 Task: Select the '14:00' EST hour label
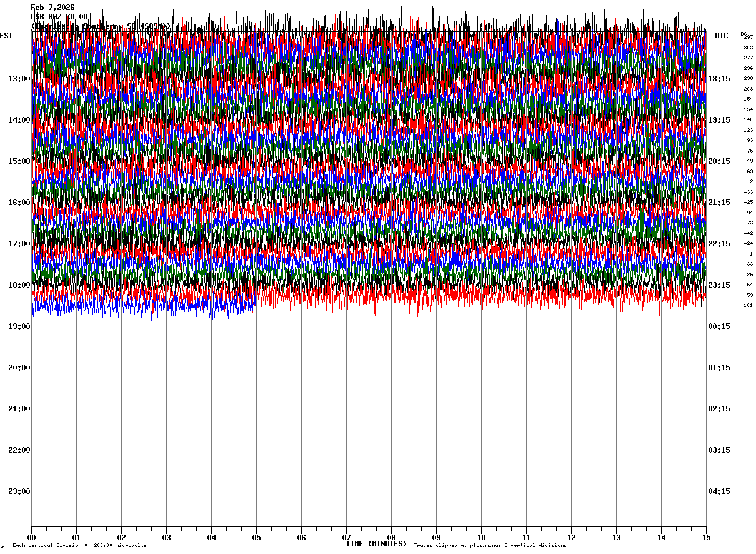tap(19, 120)
